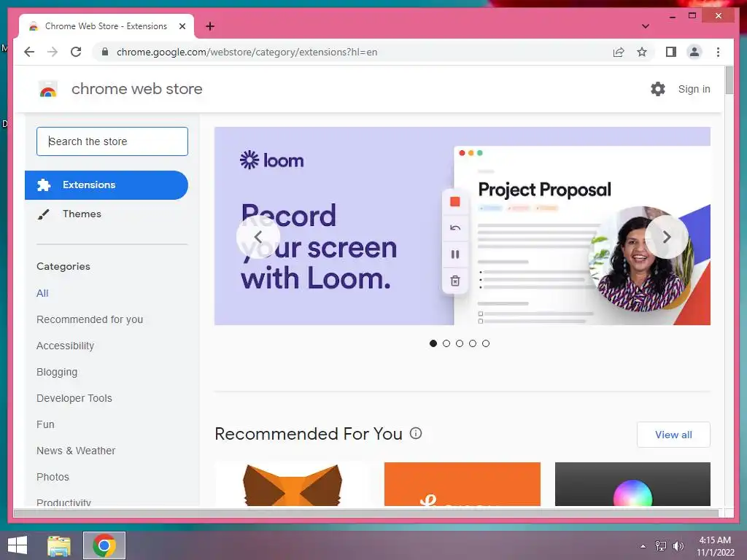Open volume tray icon

(x=678, y=546)
